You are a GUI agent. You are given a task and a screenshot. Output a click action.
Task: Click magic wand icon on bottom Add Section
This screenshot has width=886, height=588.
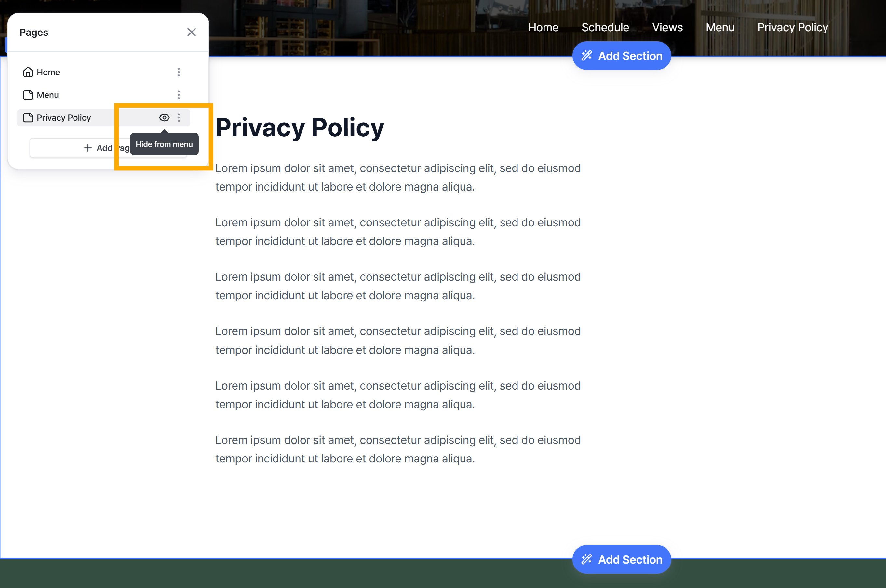click(586, 559)
